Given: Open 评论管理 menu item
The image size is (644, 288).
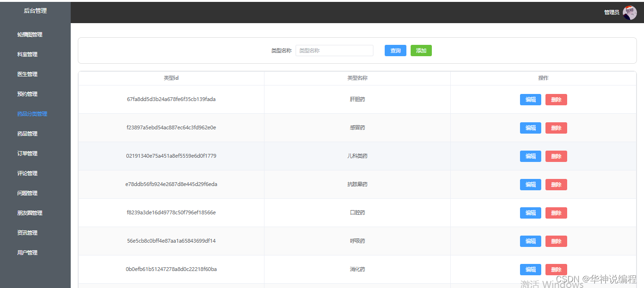Looking at the screenshot, I should (27, 173).
